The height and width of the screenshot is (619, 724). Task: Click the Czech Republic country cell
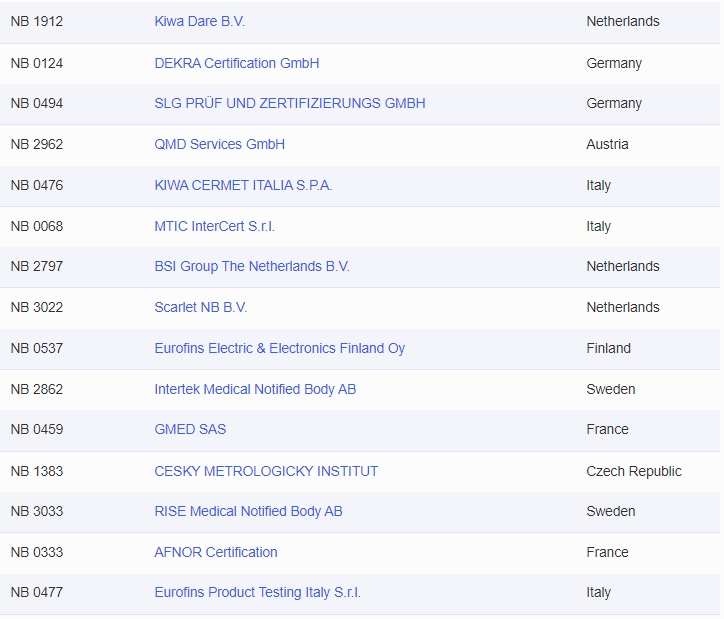coord(634,471)
